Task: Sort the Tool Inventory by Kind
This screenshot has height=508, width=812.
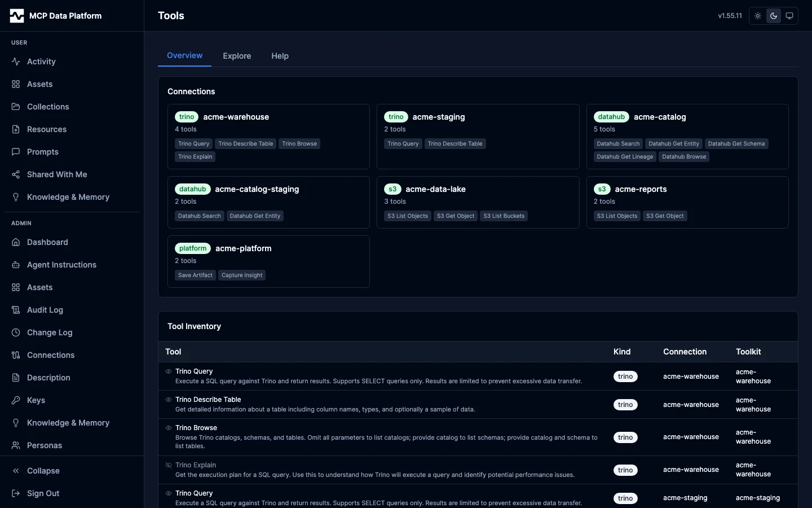Action: (621, 352)
